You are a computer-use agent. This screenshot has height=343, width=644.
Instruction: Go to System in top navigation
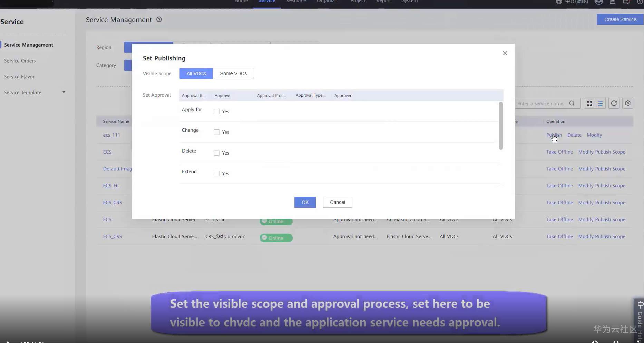point(410,1)
